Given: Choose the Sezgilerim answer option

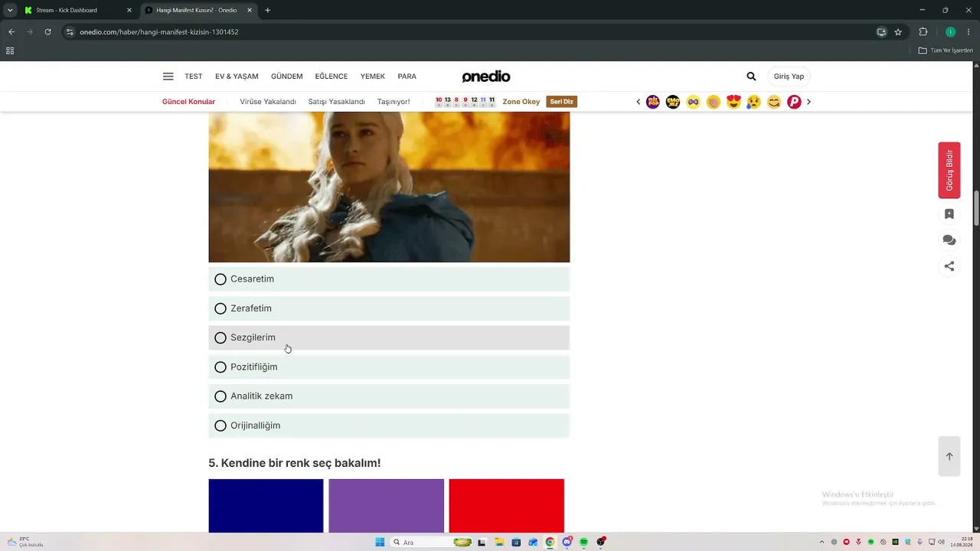Looking at the screenshot, I should [389, 337].
